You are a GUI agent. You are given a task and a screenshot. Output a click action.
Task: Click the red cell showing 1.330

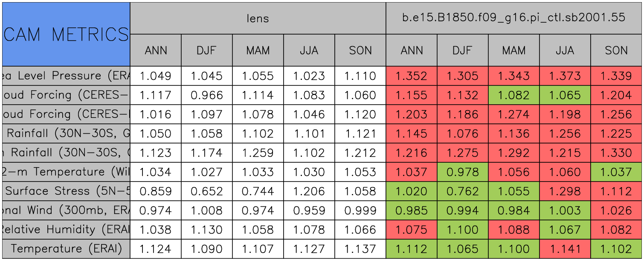(616, 153)
